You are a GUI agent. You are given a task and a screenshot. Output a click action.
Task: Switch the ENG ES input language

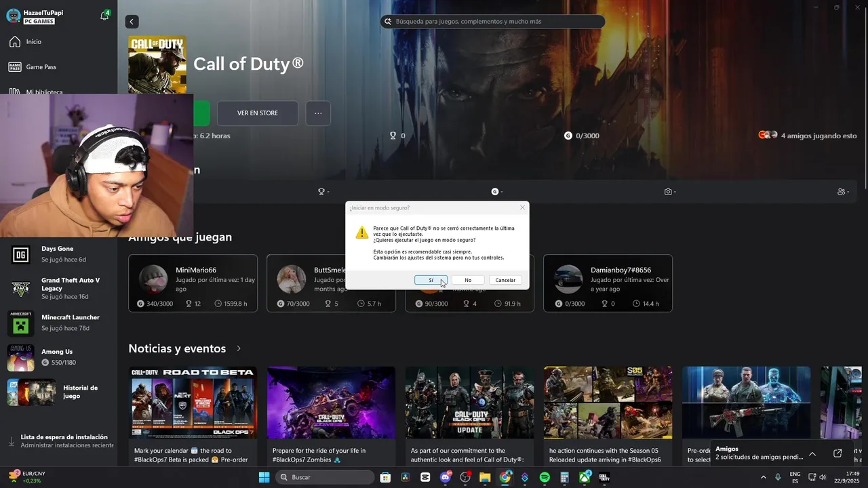coord(795,477)
